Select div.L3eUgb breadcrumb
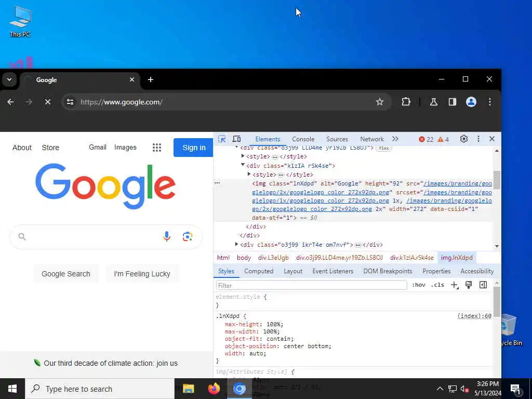532x399 pixels. coord(273,258)
